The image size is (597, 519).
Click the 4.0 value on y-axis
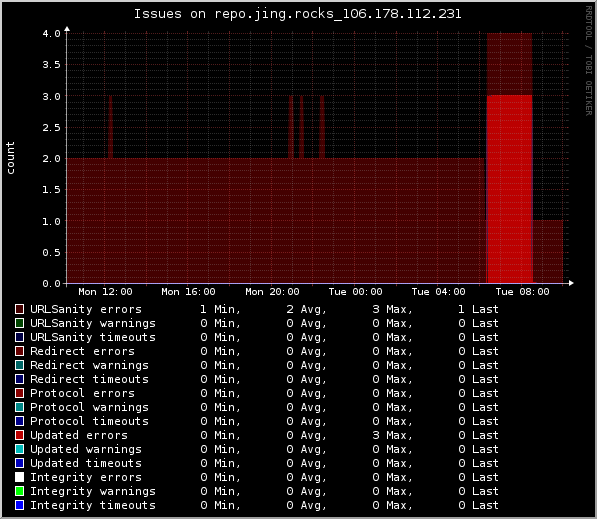click(51, 34)
